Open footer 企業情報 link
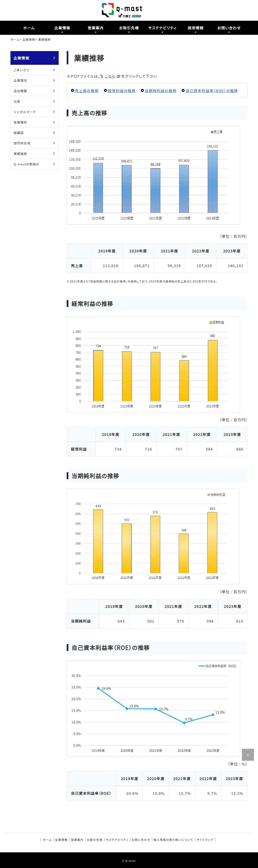258x868 pixels. (x=61, y=840)
